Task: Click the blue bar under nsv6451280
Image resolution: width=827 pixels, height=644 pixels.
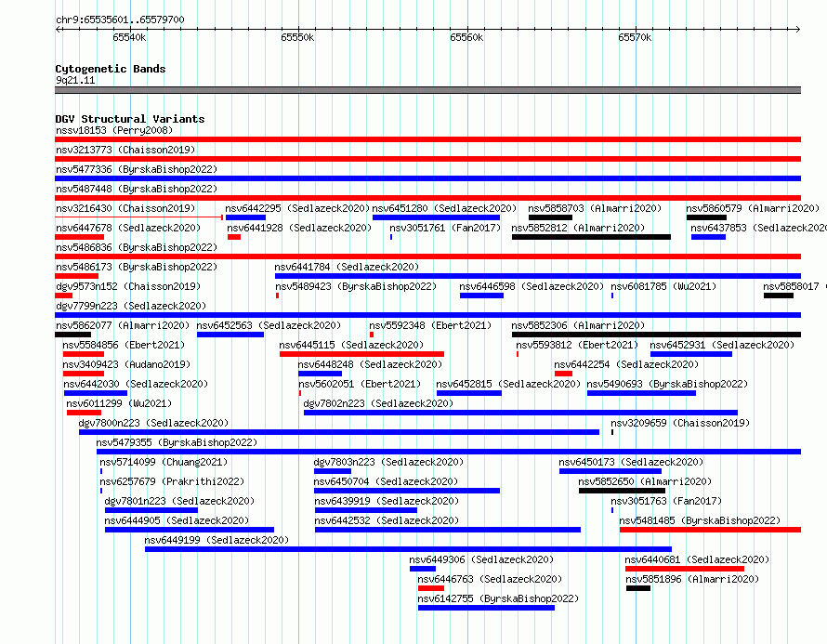Action: coord(436,217)
